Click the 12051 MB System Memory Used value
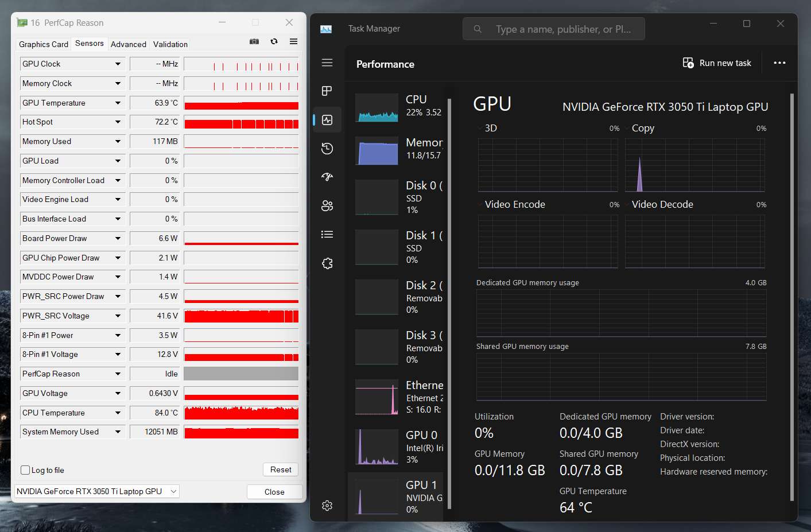 tap(154, 432)
